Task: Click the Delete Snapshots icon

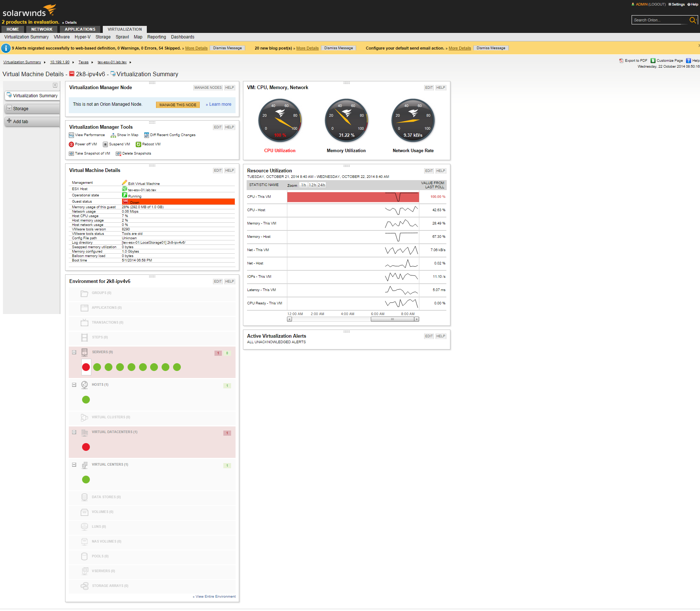Action: click(x=119, y=154)
